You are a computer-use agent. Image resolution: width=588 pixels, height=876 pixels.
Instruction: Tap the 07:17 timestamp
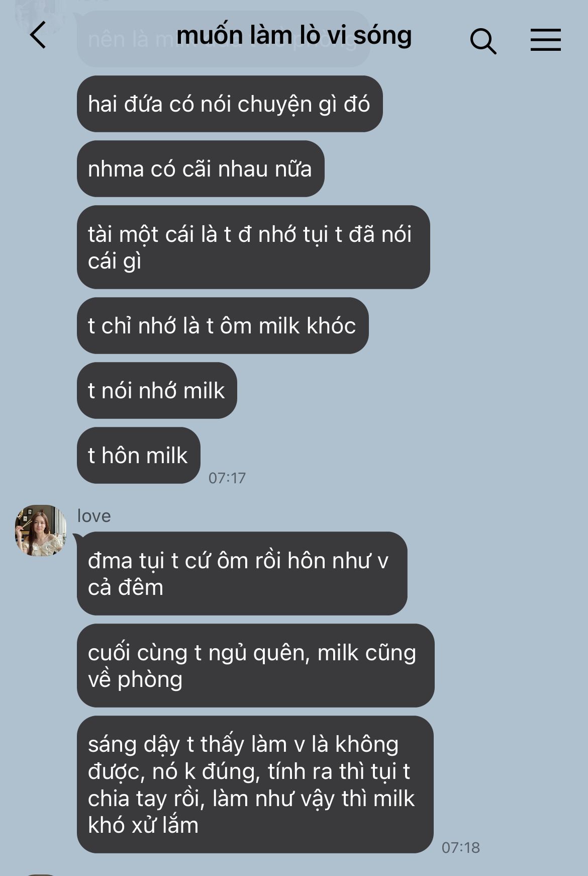coord(227,478)
